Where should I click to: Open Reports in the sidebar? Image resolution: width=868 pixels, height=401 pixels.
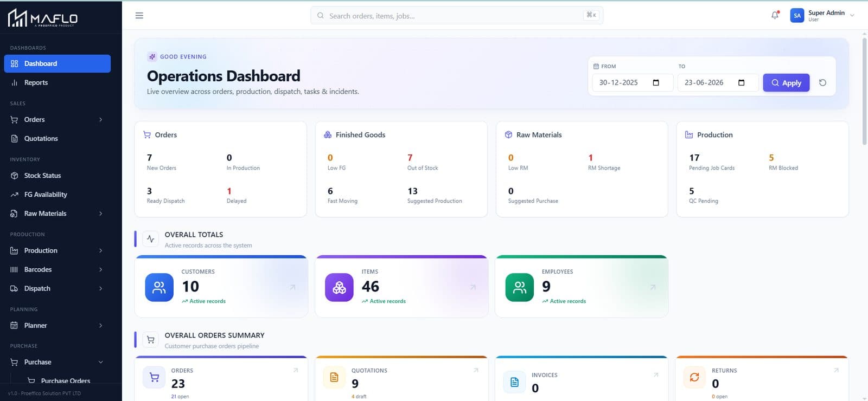tap(57, 82)
